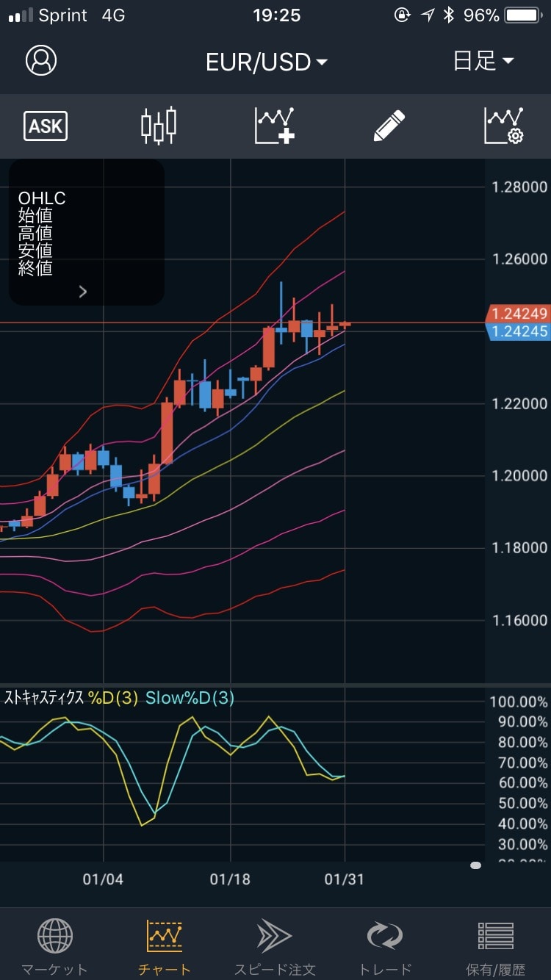Tap the 01/18 date axis label
The height and width of the screenshot is (980, 551).
pos(230,879)
